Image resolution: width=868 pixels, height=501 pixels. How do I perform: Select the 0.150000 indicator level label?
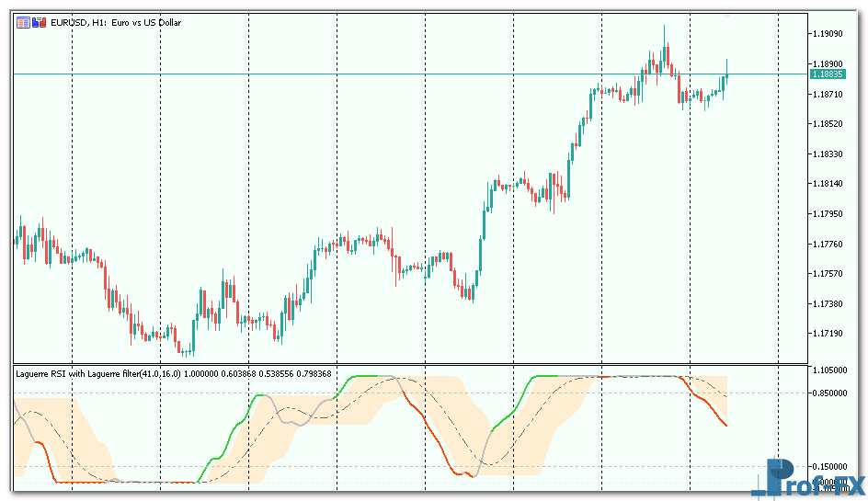[x=828, y=466]
